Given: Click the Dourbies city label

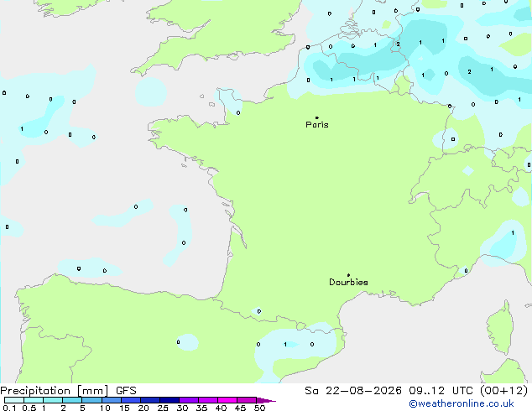Looking at the screenshot, I should pyautogui.click(x=348, y=282).
